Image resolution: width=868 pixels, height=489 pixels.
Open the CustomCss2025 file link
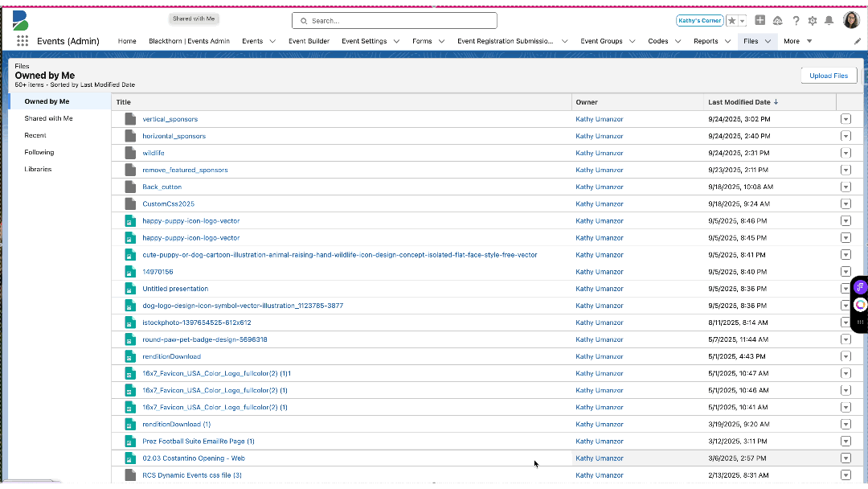click(x=168, y=204)
